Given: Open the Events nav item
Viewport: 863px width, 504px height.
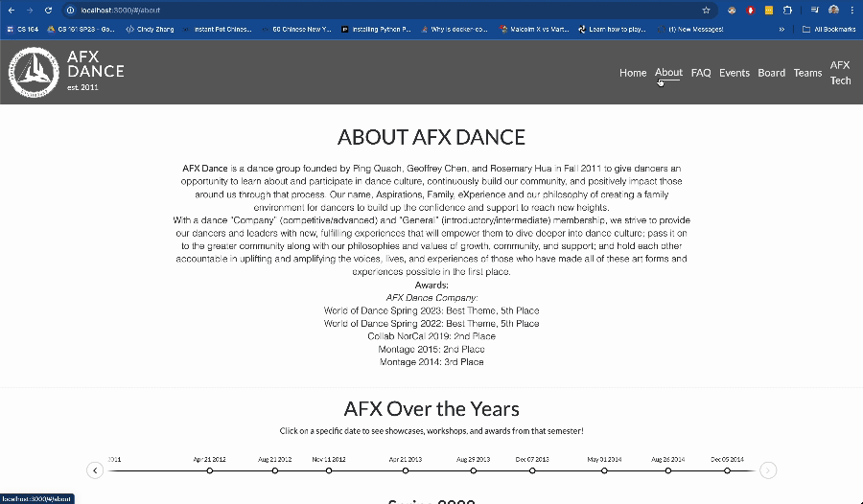Looking at the screenshot, I should pyautogui.click(x=735, y=73).
